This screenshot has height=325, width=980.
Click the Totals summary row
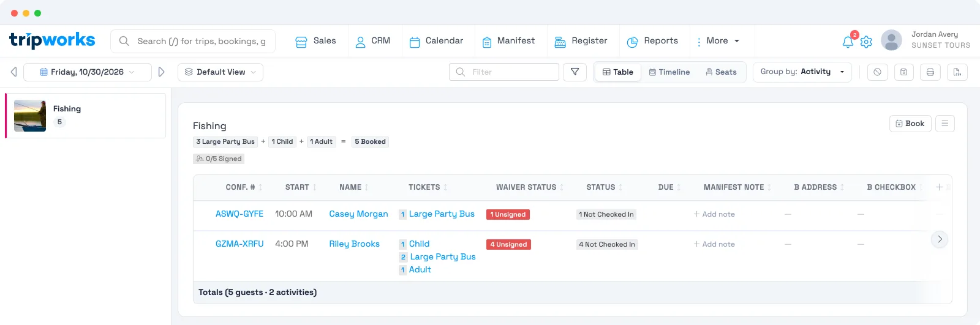tap(573, 293)
